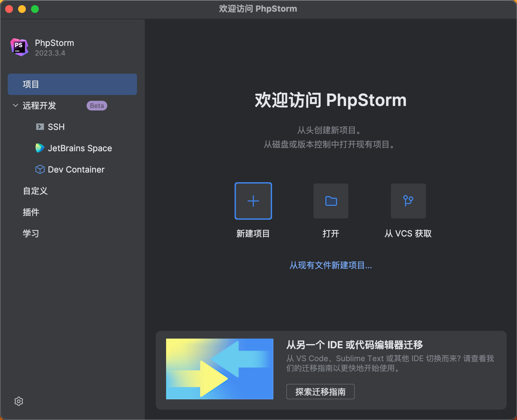The height and width of the screenshot is (420, 517).
Task: Click the VS Code migration description text
Action: point(390,363)
